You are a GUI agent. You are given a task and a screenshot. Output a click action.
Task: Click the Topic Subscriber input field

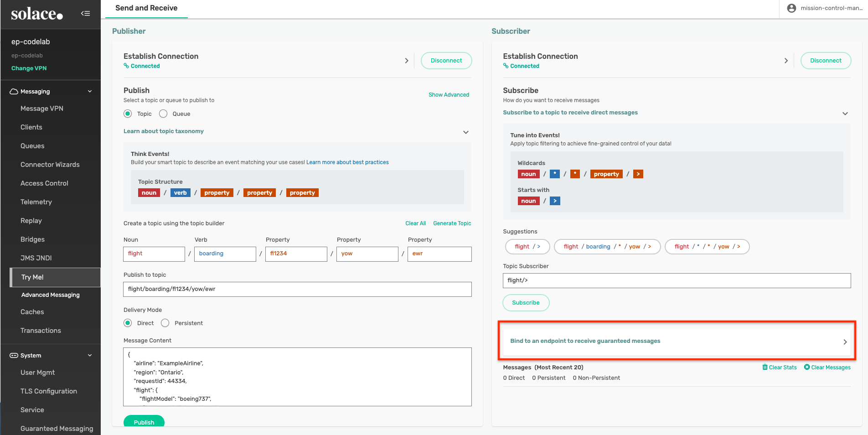coord(677,280)
